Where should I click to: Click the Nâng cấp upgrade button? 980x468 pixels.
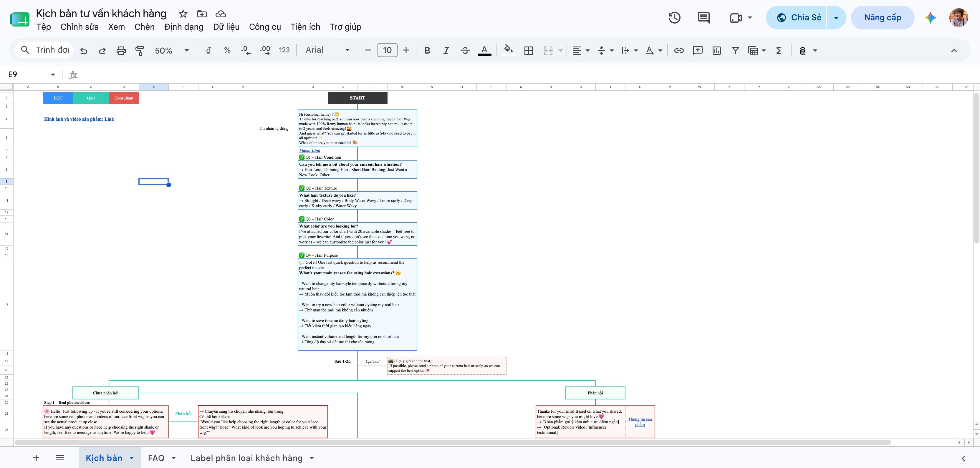883,17
